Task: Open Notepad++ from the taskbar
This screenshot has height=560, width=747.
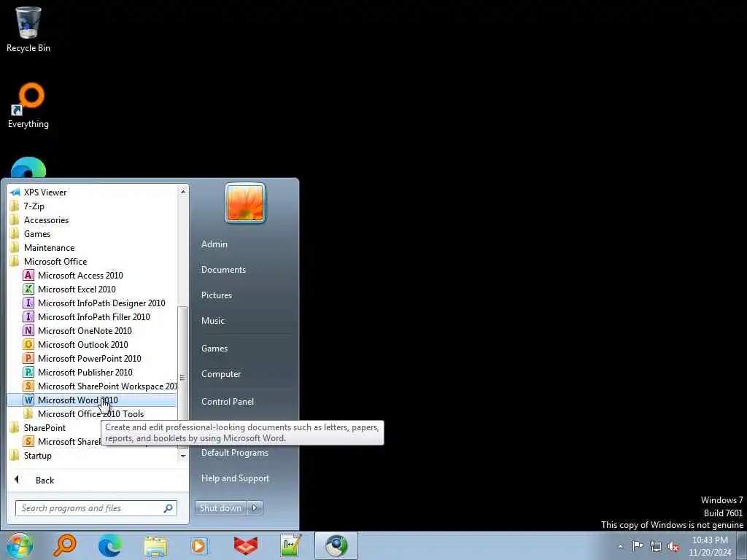Action: coord(290,545)
